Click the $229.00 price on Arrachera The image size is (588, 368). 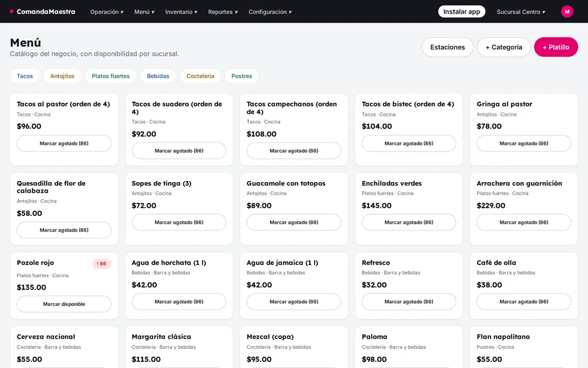pos(491,205)
